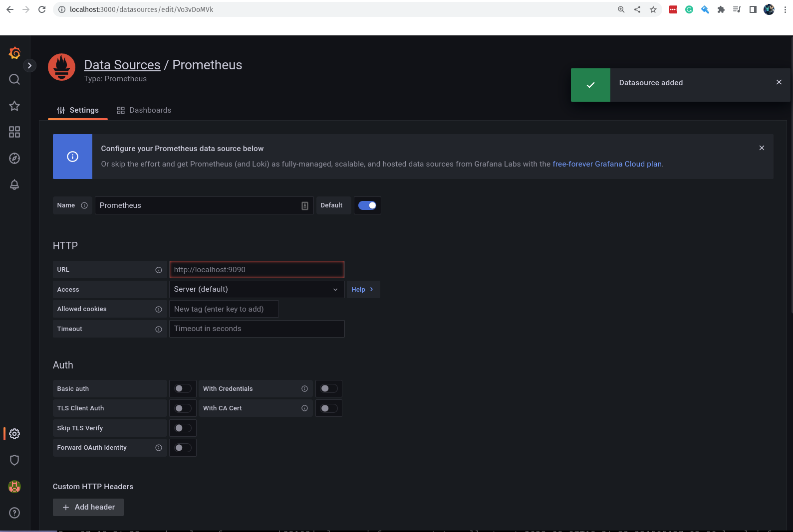Open the Access Server (default) dropdown
Screen dimensions: 793x532
(257, 289)
